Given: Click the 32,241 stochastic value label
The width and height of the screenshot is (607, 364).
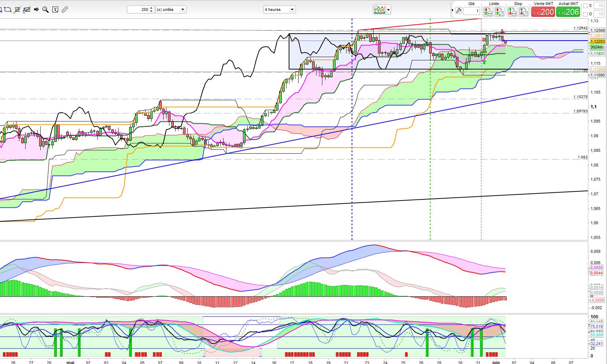Looking at the screenshot, I should [596, 344].
